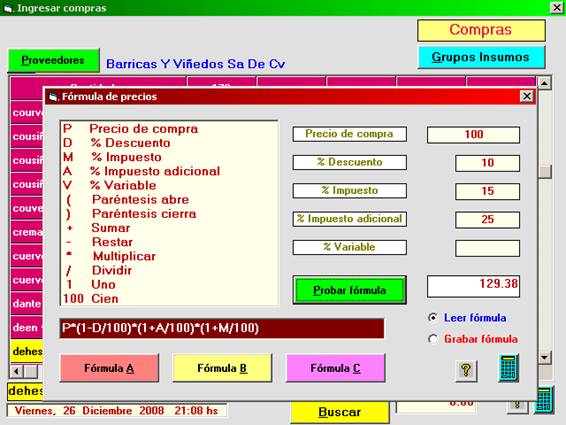Click the Fórmula de precios title icon
566x425 pixels.
[x=54, y=97]
